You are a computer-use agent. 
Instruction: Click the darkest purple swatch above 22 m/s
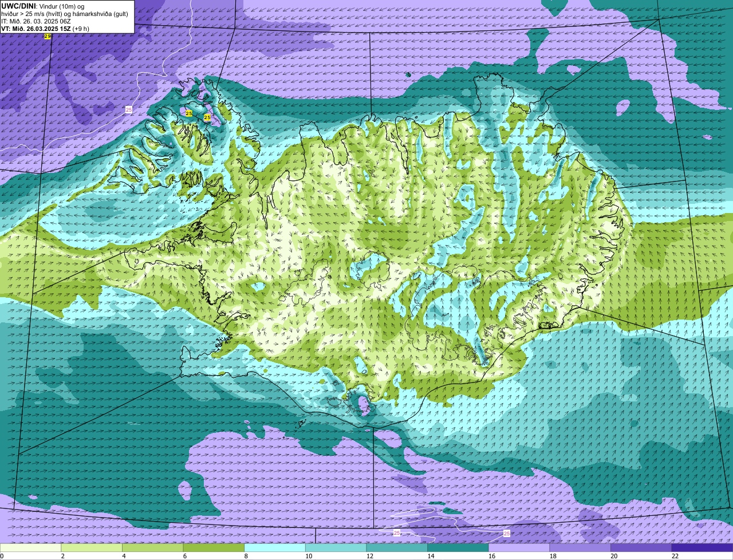coord(702,547)
